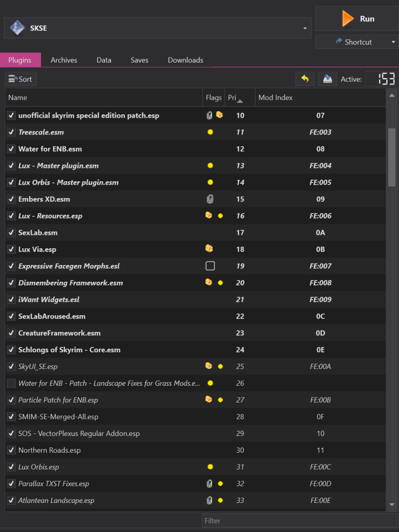Expand the Shortcut dropdown arrow
This screenshot has height=532, width=399.
click(x=393, y=42)
